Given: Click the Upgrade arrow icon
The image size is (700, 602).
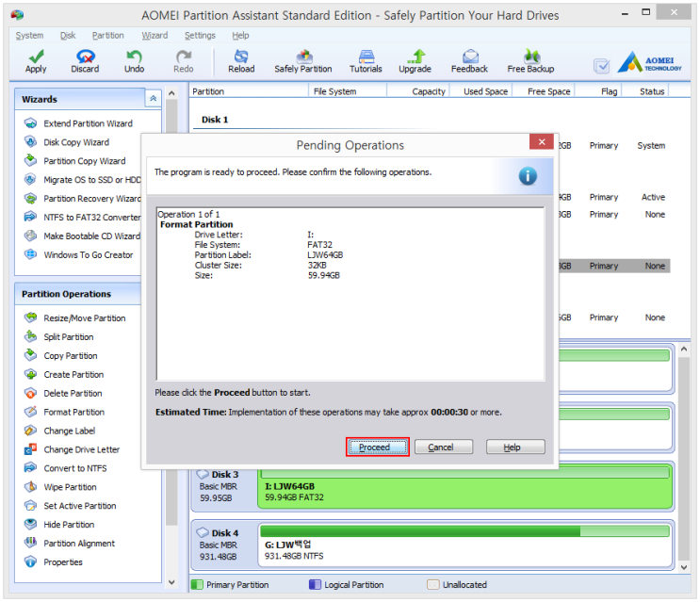Looking at the screenshot, I should coord(415,57).
